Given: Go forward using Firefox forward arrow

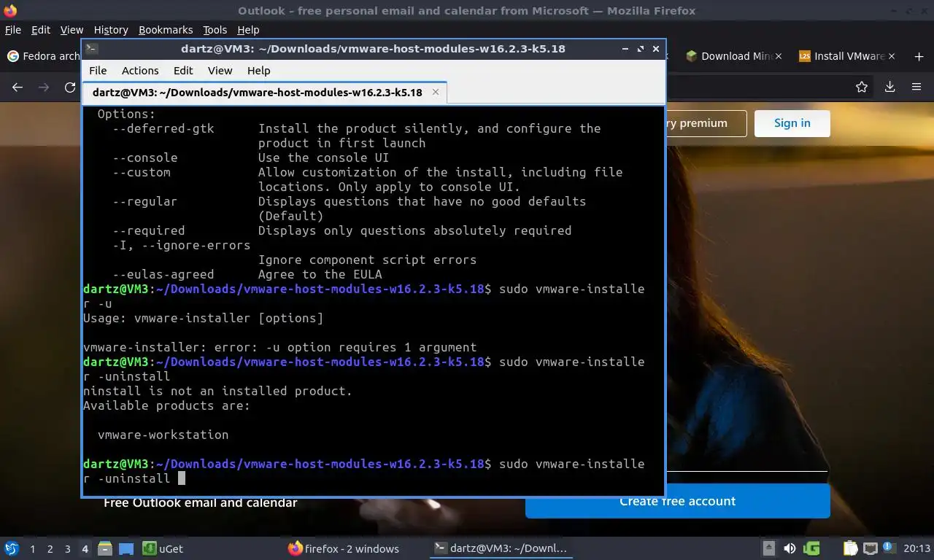Looking at the screenshot, I should (44, 87).
